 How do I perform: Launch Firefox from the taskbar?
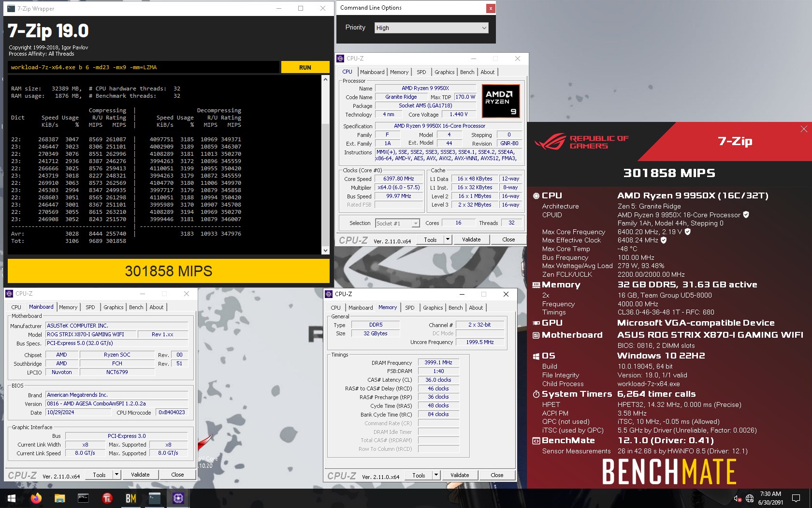(x=36, y=498)
